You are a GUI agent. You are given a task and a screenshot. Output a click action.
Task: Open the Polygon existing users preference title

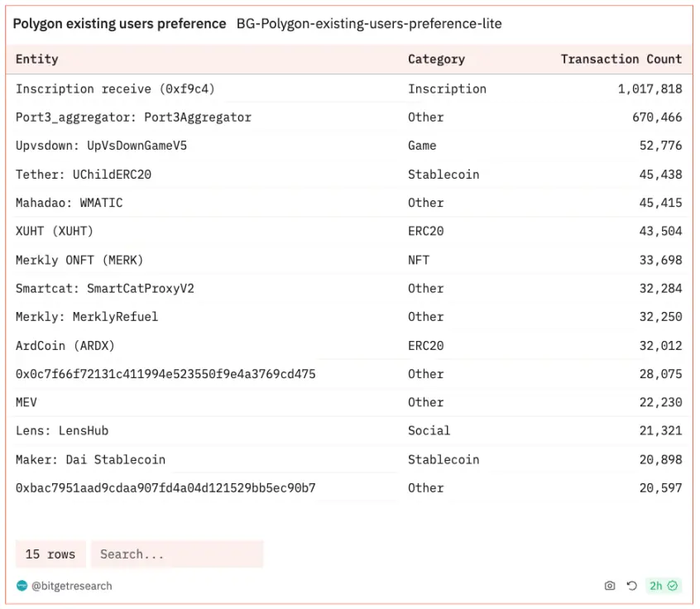tap(119, 24)
